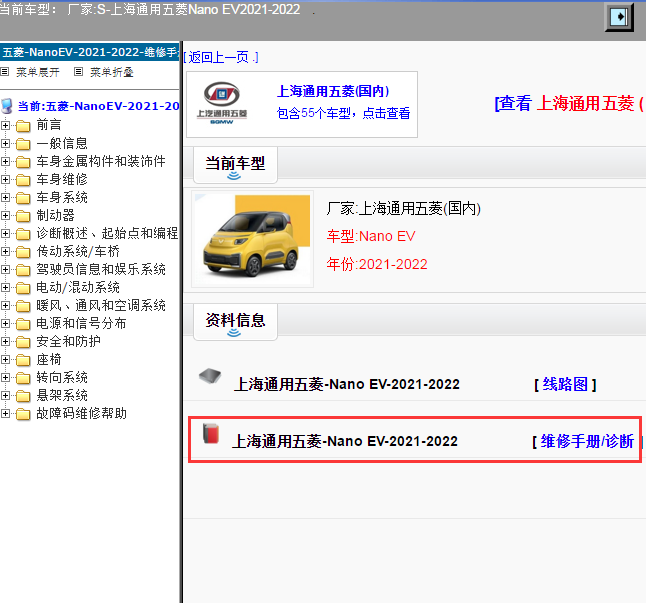This screenshot has height=603, width=646.
Task: Open the 维修手册/诊断 link
Action: click(587, 441)
